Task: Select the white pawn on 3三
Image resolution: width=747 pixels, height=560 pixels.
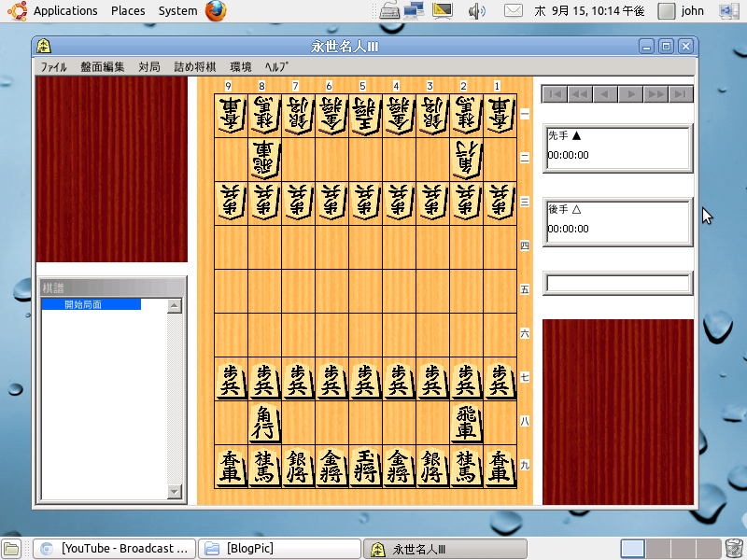Action: tap(432, 203)
